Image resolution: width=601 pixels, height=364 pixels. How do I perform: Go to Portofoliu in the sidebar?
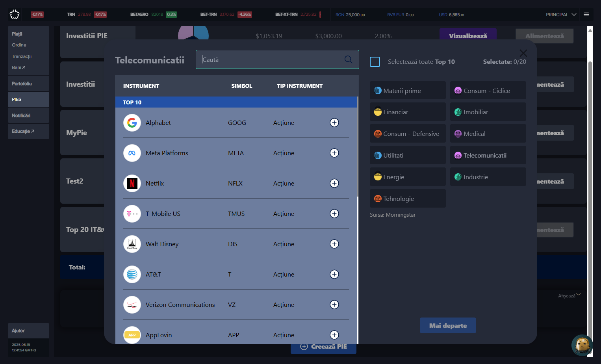point(28,84)
